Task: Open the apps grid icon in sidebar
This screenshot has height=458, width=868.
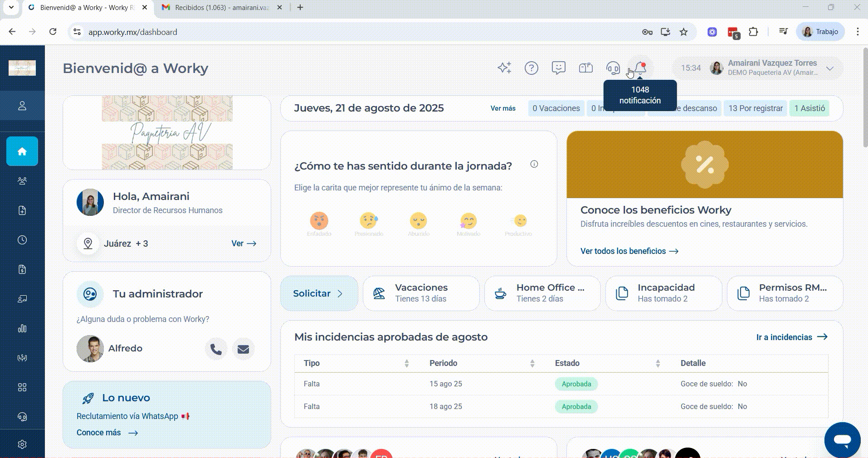Action: coord(22,387)
